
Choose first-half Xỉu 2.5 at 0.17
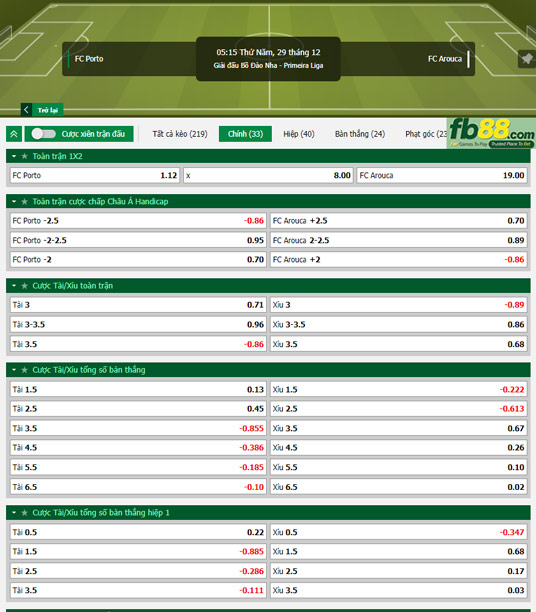coord(399,571)
